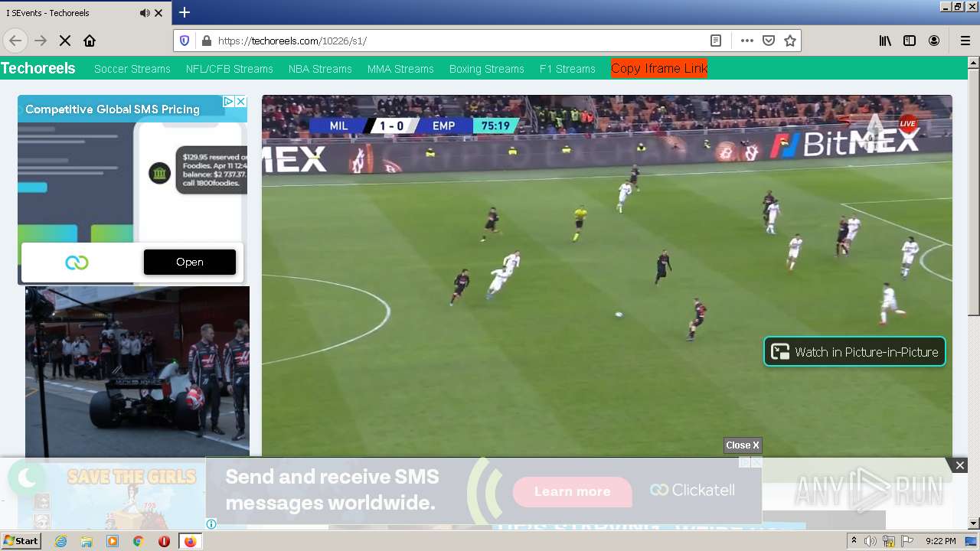980x551 pixels.
Task: Close the Competitive Global SMS Pricing ad
Action: 240,101
